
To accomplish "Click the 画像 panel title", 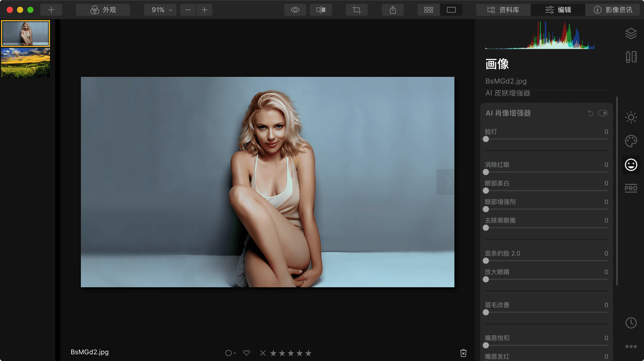I will pos(497,64).
